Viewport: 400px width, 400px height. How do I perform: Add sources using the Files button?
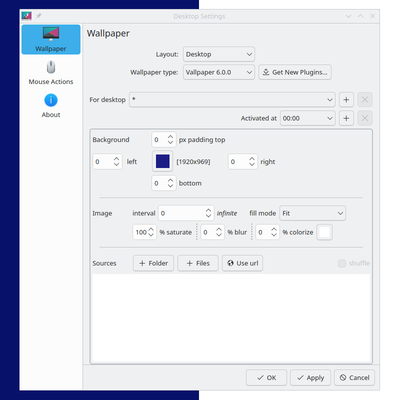(198, 263)
